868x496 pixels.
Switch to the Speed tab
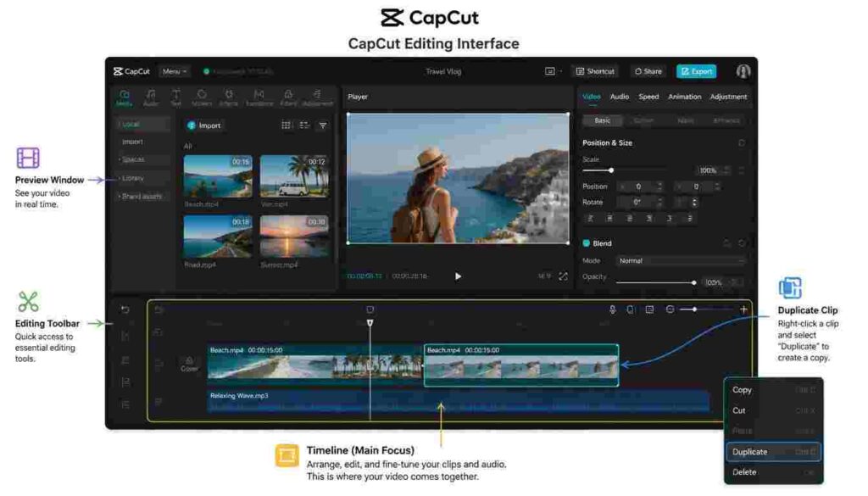pyautogui.click(x=648, y=97)
